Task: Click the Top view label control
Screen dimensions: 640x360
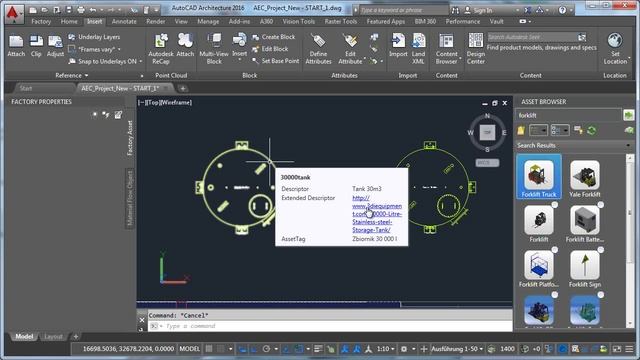Action: (153, 102)
